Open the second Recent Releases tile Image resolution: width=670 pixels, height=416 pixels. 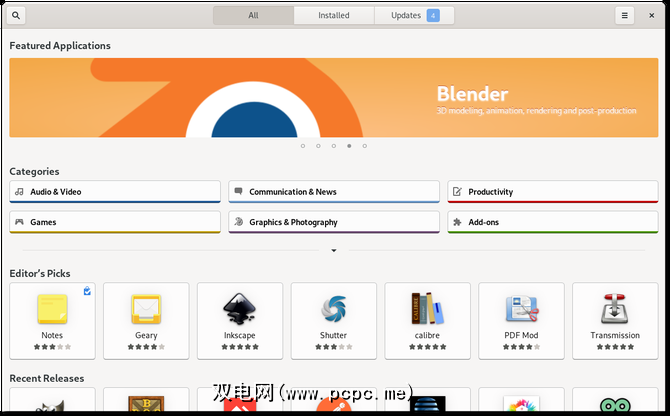coord(146,400)
